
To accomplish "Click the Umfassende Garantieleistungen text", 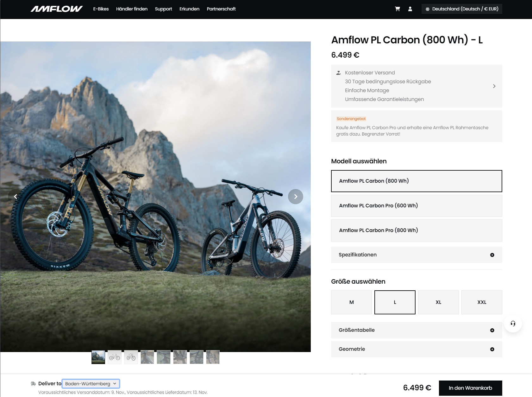I will [385, 99].
